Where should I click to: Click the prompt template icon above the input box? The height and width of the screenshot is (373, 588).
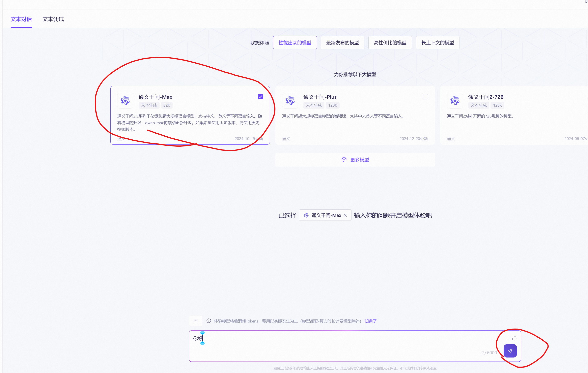click(195, 321)
